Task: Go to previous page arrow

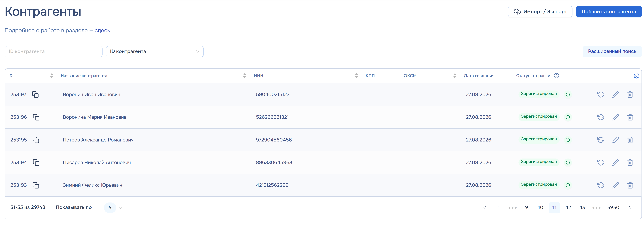Action: click(x=485, y=208)
